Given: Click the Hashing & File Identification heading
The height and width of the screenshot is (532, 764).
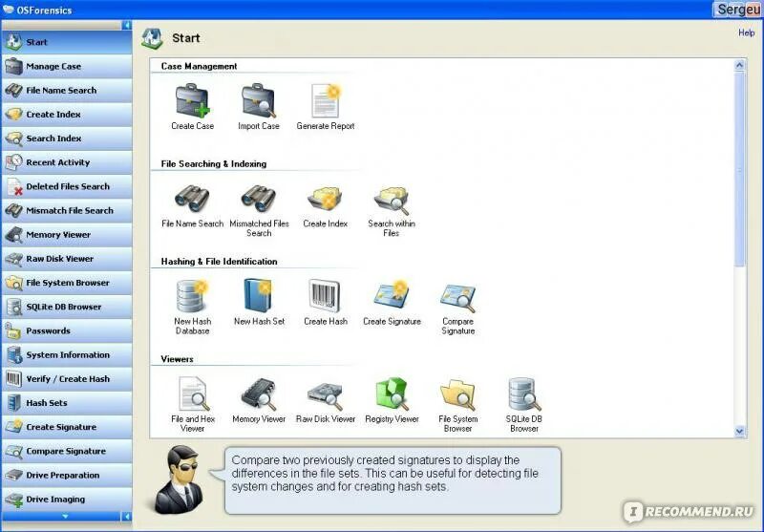Looking at the screenshot, I should [x=219, y=262].
